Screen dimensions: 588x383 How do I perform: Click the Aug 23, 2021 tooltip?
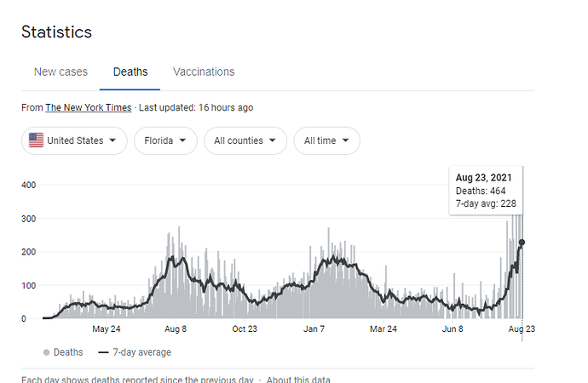[486, 190]
